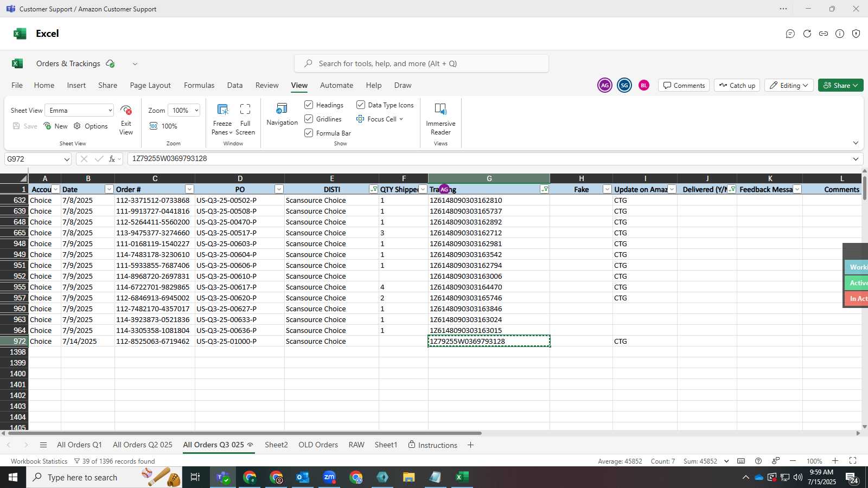
Task: Click the green Share button
Action: point(841,85)
